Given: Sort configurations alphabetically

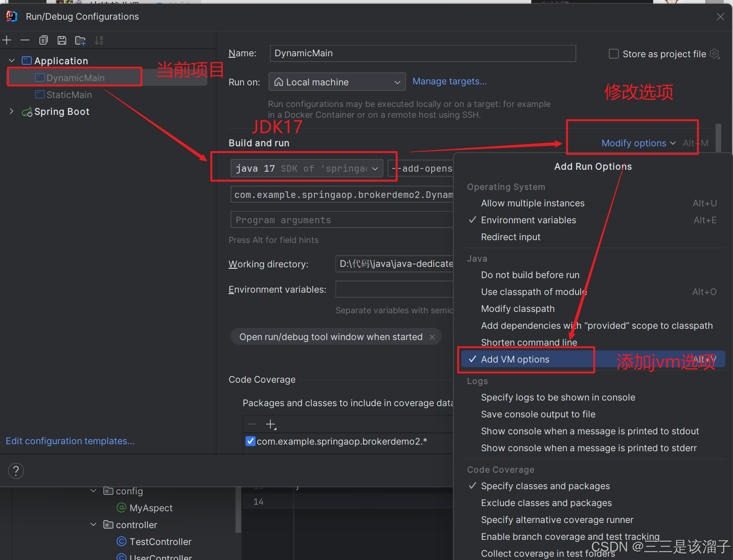Looking at the screenshot, I should click(x=99, y=40).
